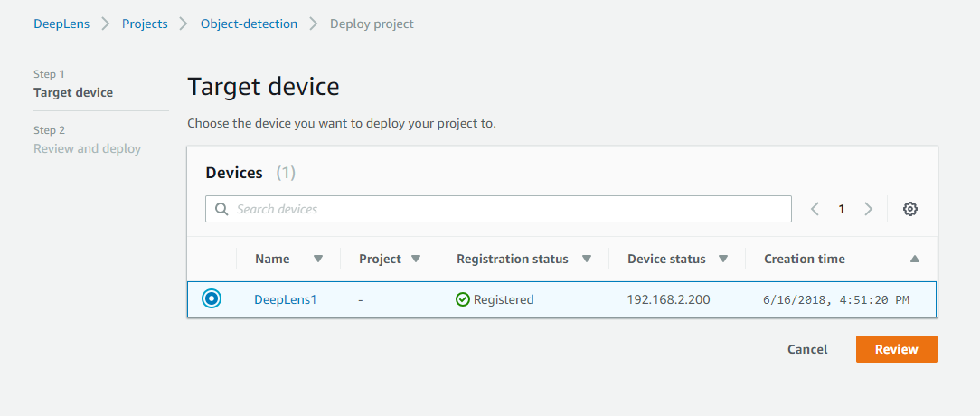Sort by Device status arrow
Image resolution: width=980 pixels, height=416 pixels.
pyautogui.click(x=723, y=259)
